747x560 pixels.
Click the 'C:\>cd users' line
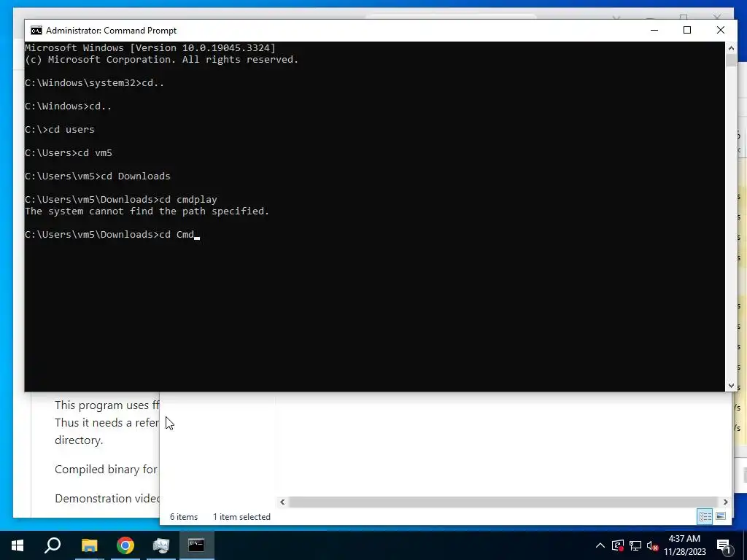60,129
